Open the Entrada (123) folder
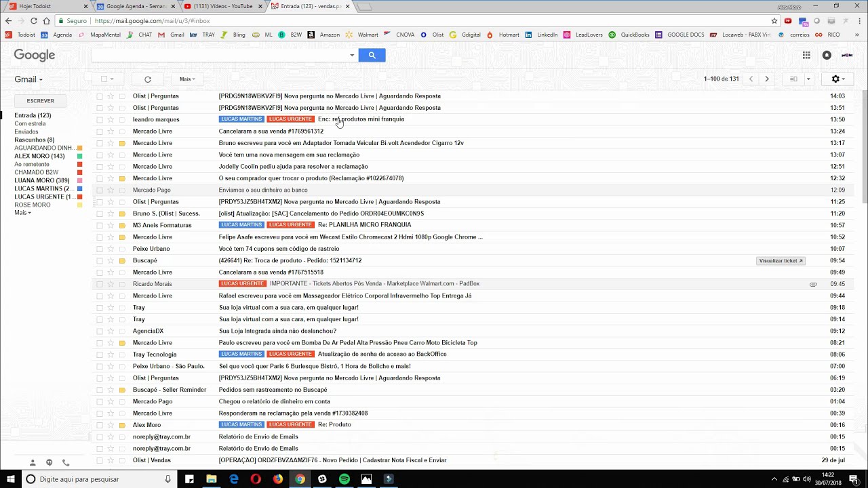Image resolution: width=868 pixels, height=488 pixels. point(33,115)
